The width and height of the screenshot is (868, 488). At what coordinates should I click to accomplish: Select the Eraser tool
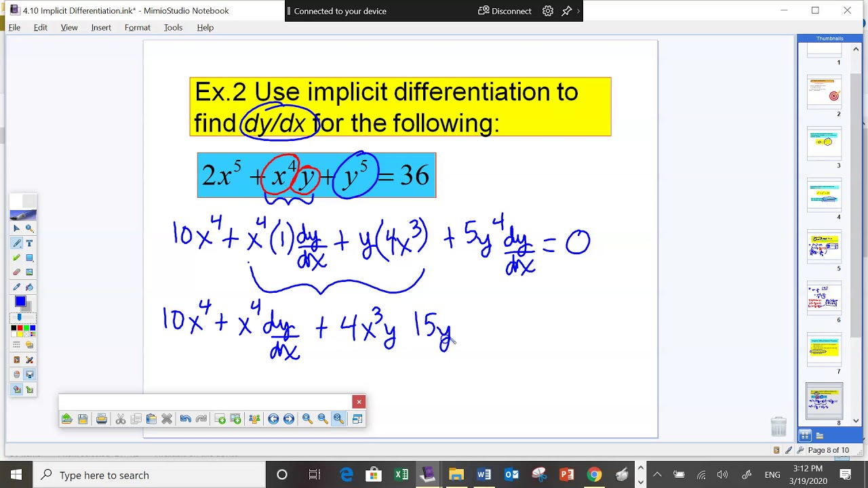click(x=17, y=272)
